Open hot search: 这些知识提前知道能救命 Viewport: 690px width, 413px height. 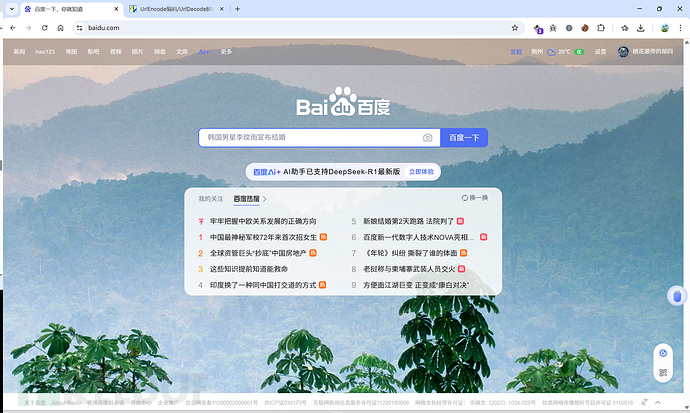click(249, 269)
